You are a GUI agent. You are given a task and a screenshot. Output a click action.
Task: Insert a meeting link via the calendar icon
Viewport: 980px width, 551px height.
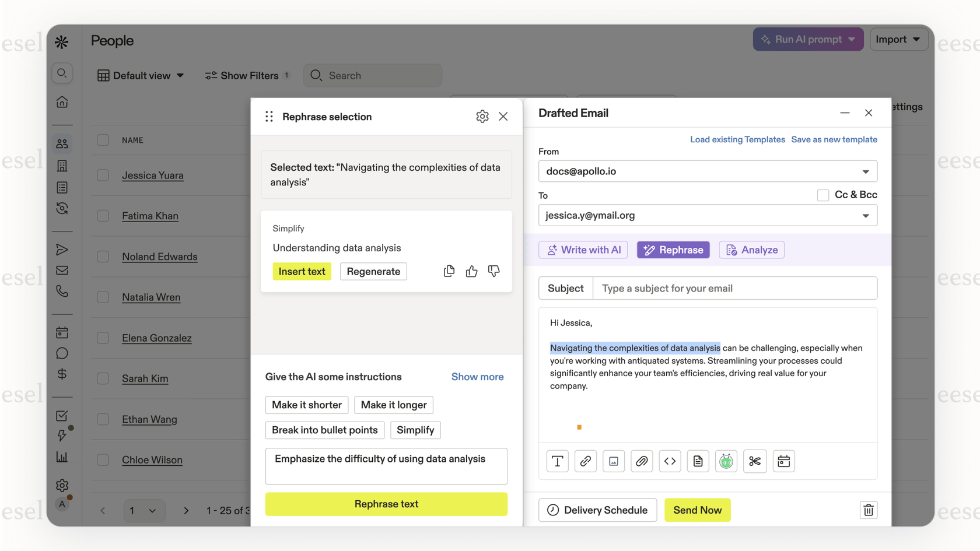point(783,461)
